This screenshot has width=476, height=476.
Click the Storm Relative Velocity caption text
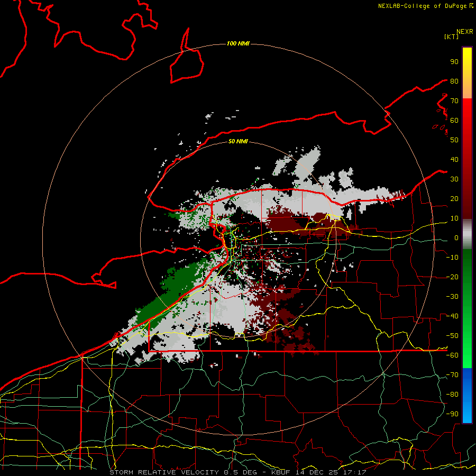pos(238,472)
